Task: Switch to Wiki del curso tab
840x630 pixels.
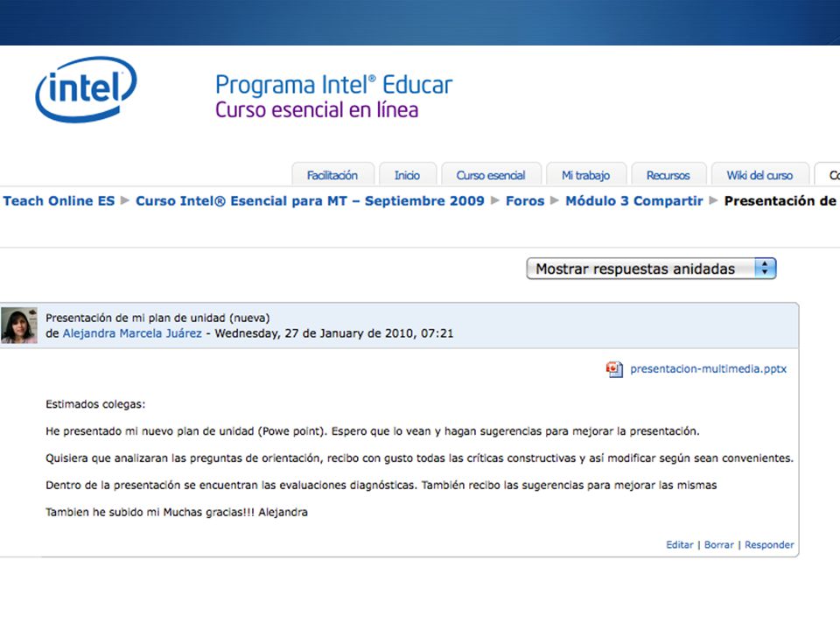Action: (x=759, y=175)
